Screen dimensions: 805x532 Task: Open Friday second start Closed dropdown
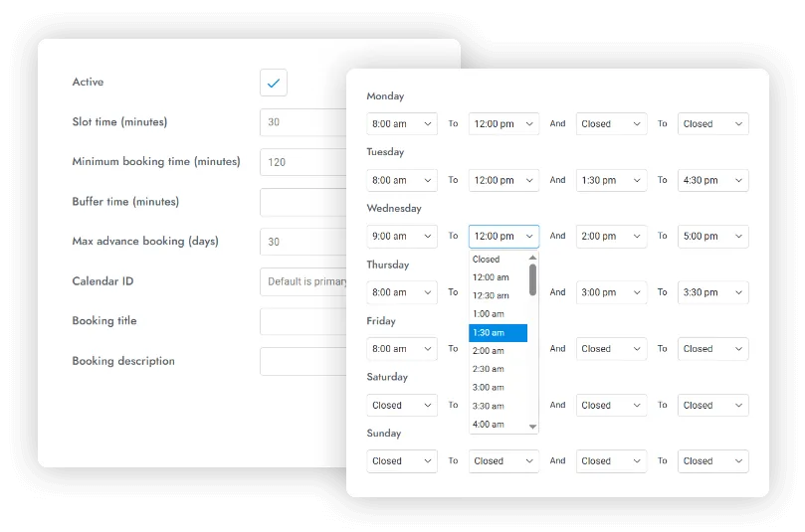click(x=611, y=349)
